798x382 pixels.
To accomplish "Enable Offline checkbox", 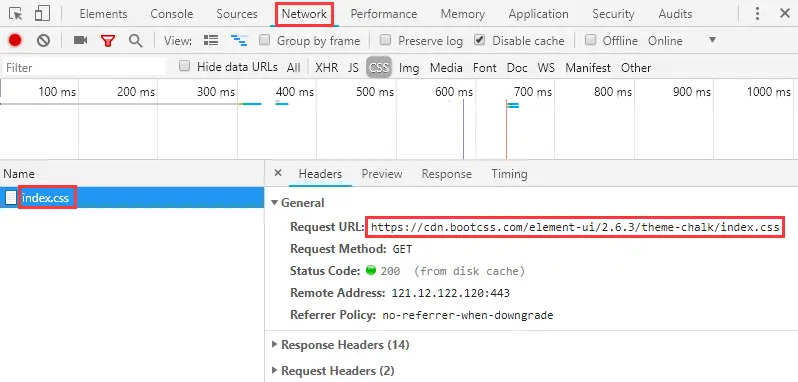I will (590, 40).
